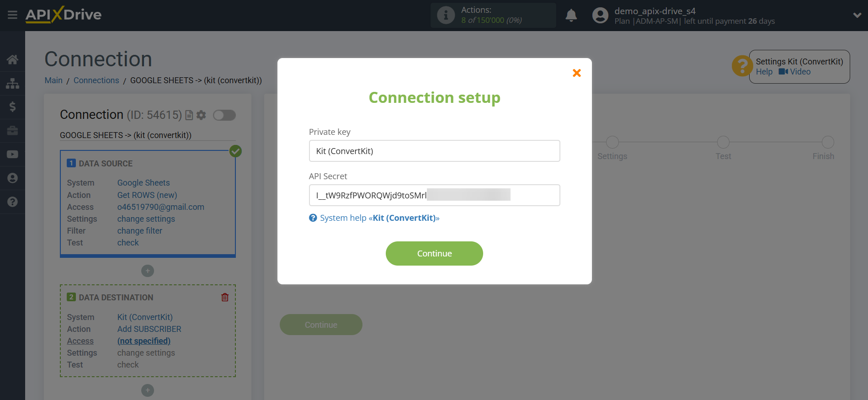Click the Actions info icon
Viewport: 868px width, 400px height.
pyautogui.click(x=446, y=15)
